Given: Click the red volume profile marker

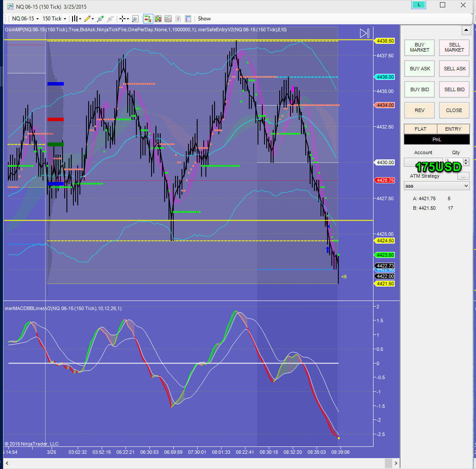Looking at the screenshot, I should tap(56, 119).
